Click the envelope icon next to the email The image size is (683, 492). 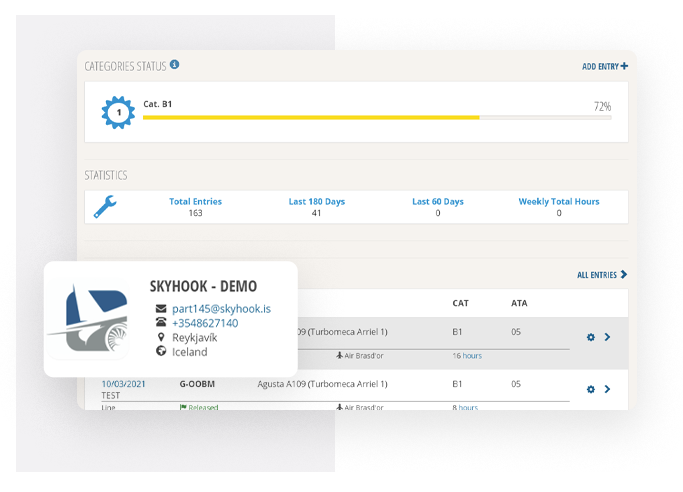pos(161,309)
